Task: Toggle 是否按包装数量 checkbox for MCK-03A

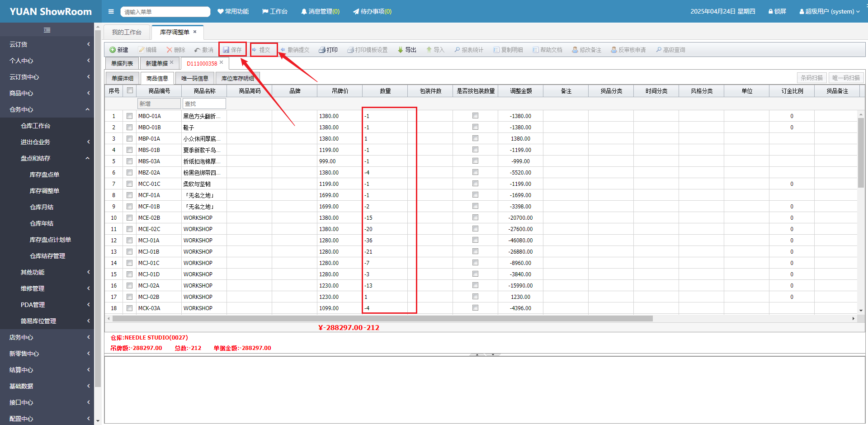Action: (475, 308)
